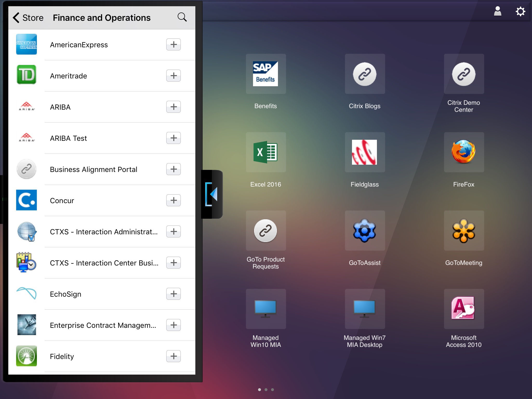The height and width of the screenshot is (399, 532).
Task: Click the search magnifier in store header
Action: pos(182,17)
